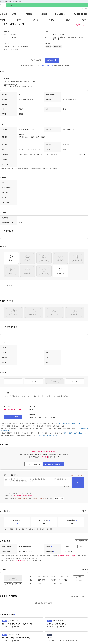This screenshot has height=644, width=88.
Task: Click the info icon beside 구인인증번호
Action: [x=54, y=551]
